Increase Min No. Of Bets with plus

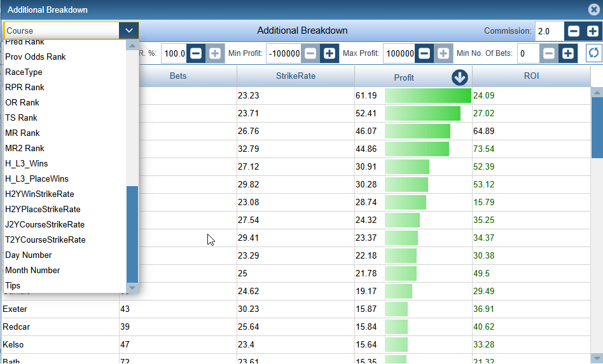[x=567, y=53]
